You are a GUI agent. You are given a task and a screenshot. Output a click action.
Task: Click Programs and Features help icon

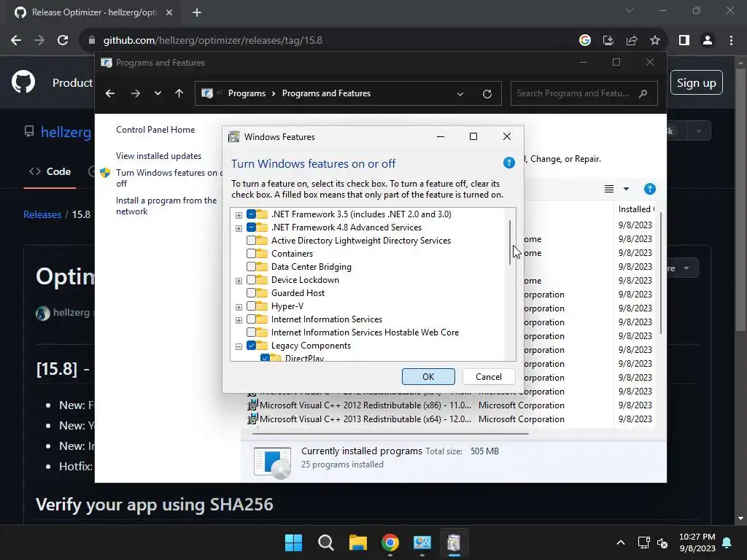point(649,189)
